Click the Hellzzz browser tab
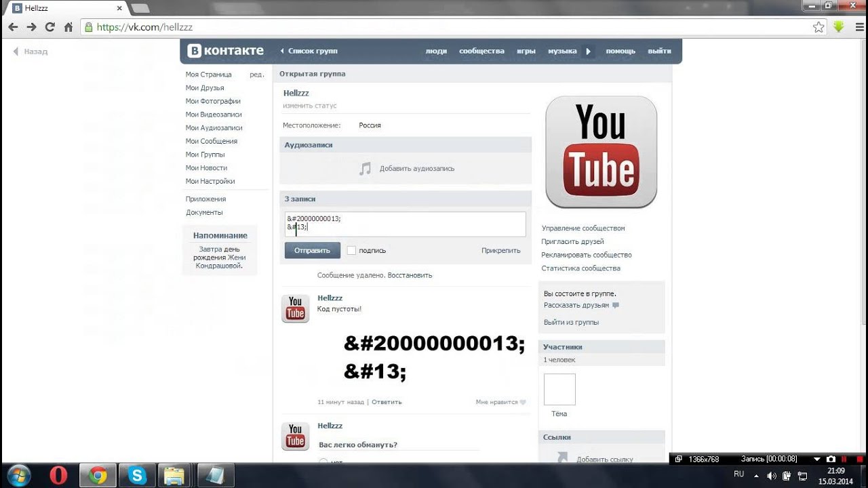This screenshot has width=868, height=488. click(x=64, y=8)
